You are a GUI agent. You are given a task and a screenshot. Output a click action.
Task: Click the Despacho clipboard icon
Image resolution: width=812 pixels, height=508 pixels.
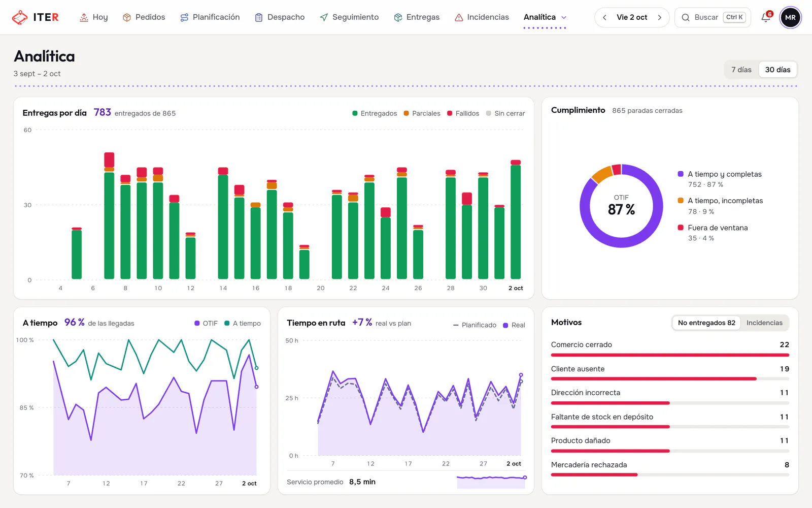pyautogui.click(x=259, y=17)
